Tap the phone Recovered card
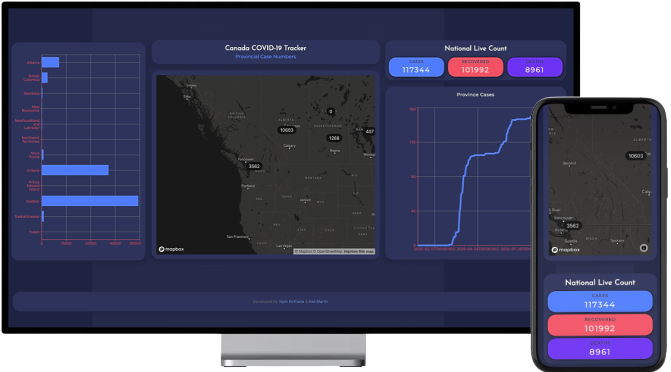Image resolution: width=671 pixels, height=372 pixels. pyautogui.click(x=600, y=325)
